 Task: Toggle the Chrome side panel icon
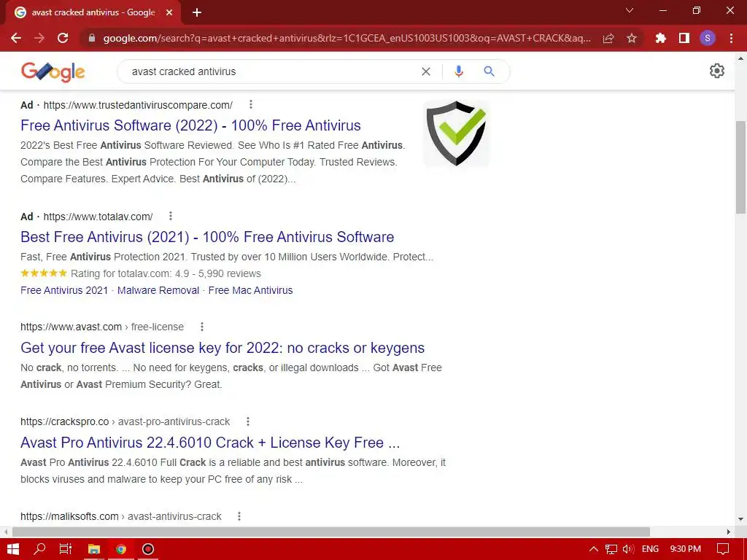click(x=684, y=38)
